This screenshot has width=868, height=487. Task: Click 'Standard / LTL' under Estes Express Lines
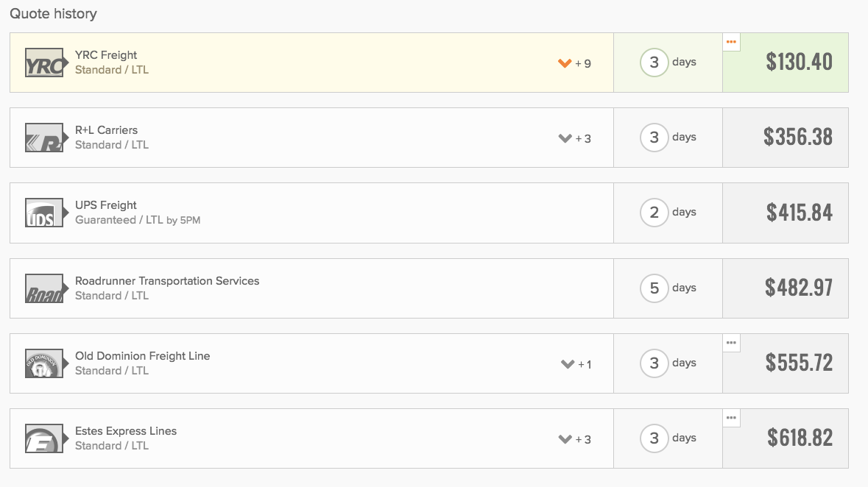click(112, 446)
